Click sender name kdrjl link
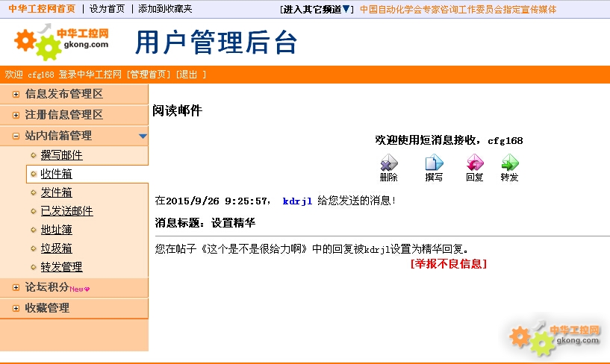 coord(297,201)
